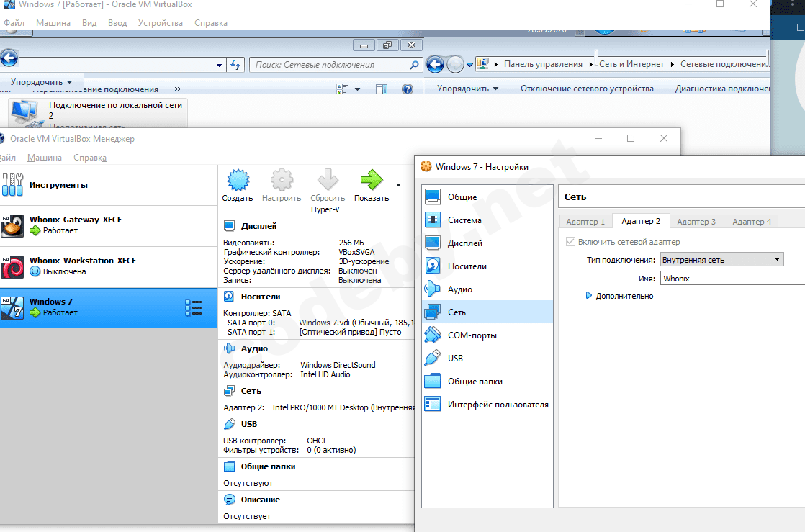Open dropdown arrow next to Показать
The height and width of the screenshot is (532, 805).
(398, 185)
